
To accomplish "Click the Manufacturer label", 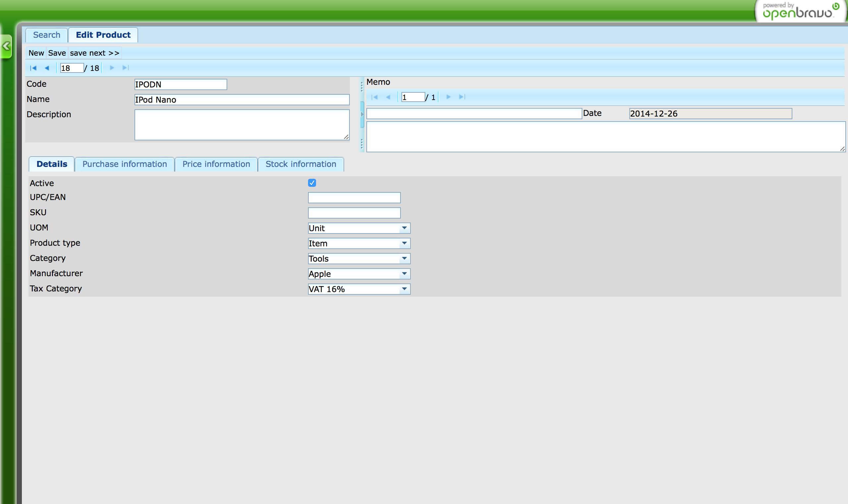I will coord(56,274).
